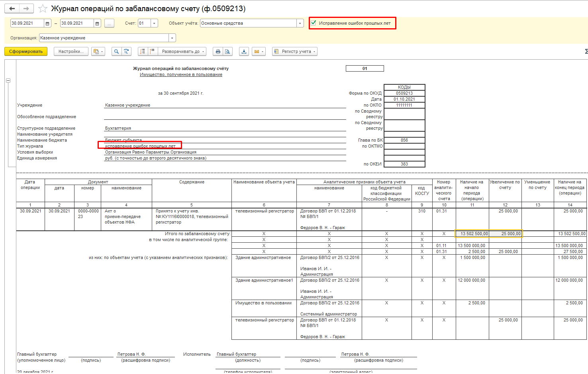Image resolution: width=588 pixels, height=374 pixels.
Task: Print the report with printer icon
Action: (218, 51)
